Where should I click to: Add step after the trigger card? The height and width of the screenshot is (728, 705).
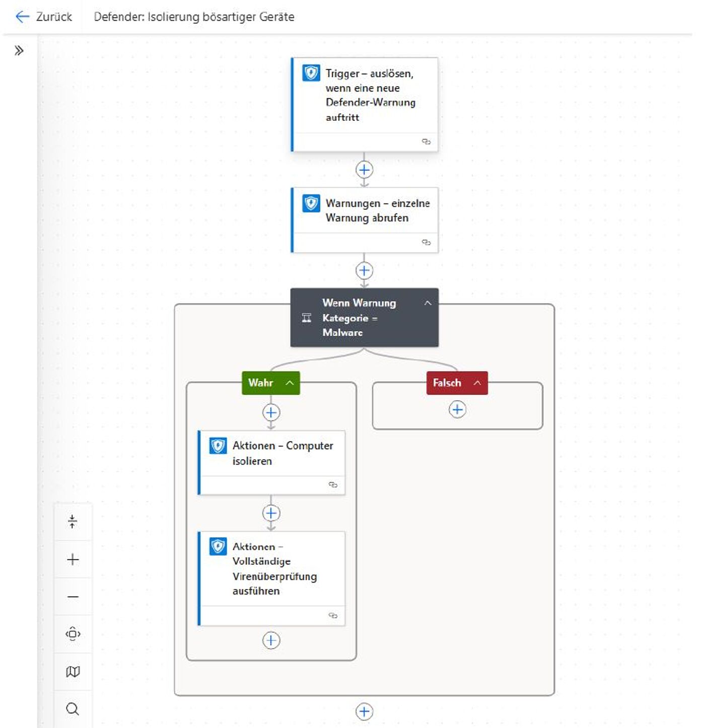point(364,170)
